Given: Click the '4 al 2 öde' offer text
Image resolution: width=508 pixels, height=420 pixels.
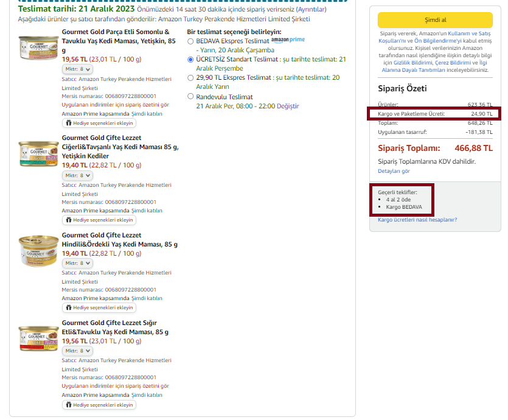Looking at the screenshot, I should click(x=398, y=200).
